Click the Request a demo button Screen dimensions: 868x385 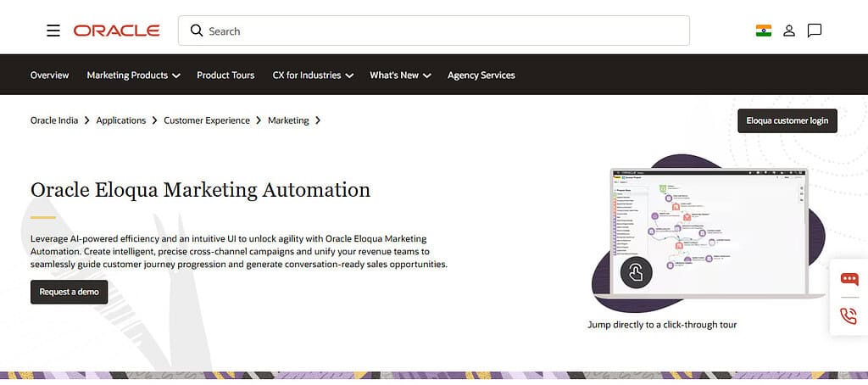pyautogui.click(x=70, y=292)
